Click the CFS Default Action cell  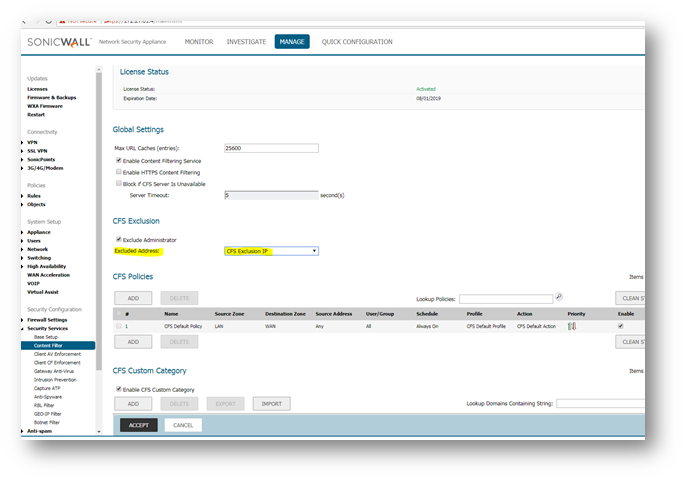tap(536, 326)
